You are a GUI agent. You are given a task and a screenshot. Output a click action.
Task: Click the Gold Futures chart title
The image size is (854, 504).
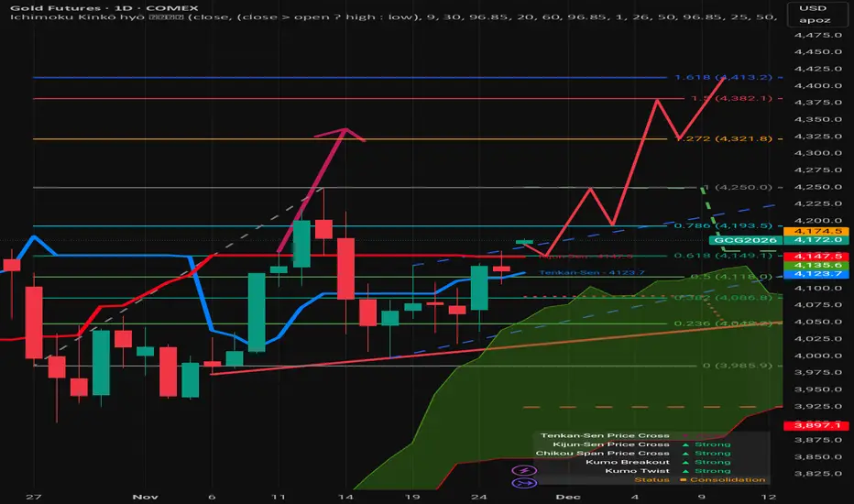tap(104, 8)
